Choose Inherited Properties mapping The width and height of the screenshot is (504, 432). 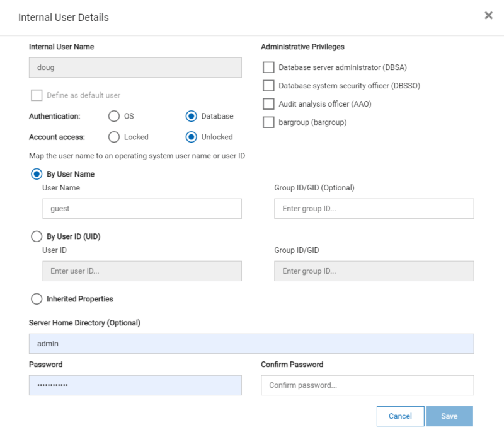click(37, 299)
